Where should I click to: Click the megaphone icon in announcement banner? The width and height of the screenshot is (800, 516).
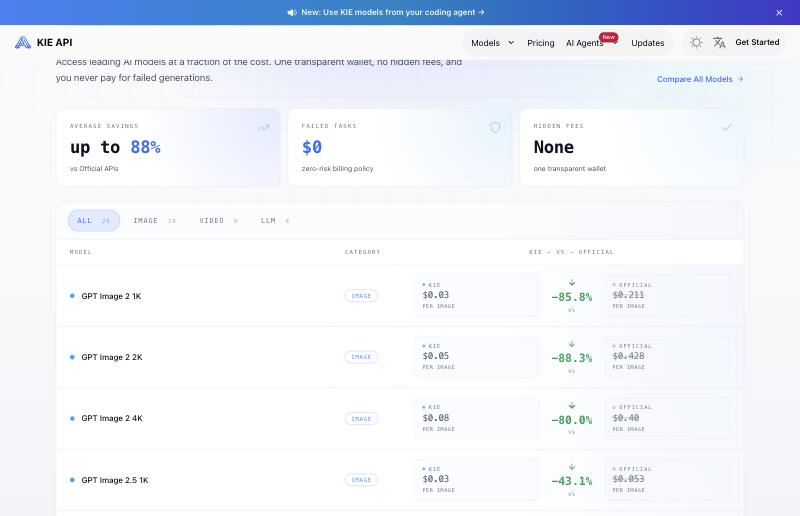pyautogui.click(x=292, y=12)
